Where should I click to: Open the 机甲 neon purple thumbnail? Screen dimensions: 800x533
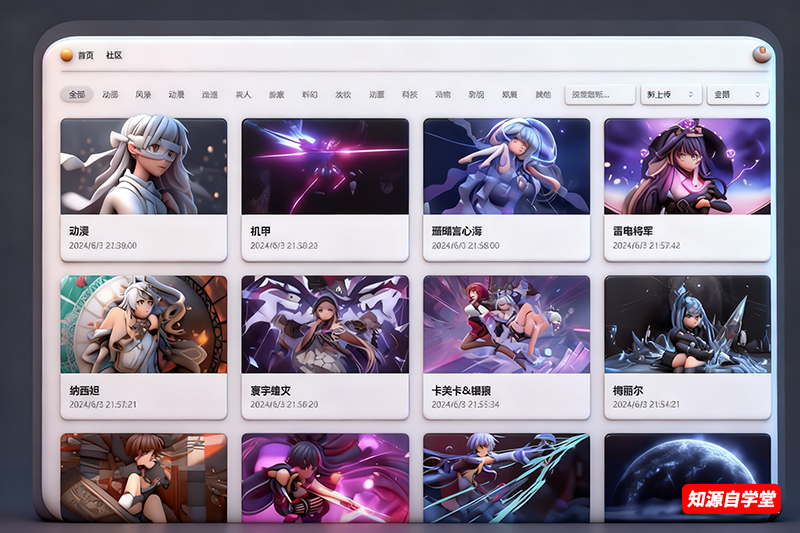(325, 166)
